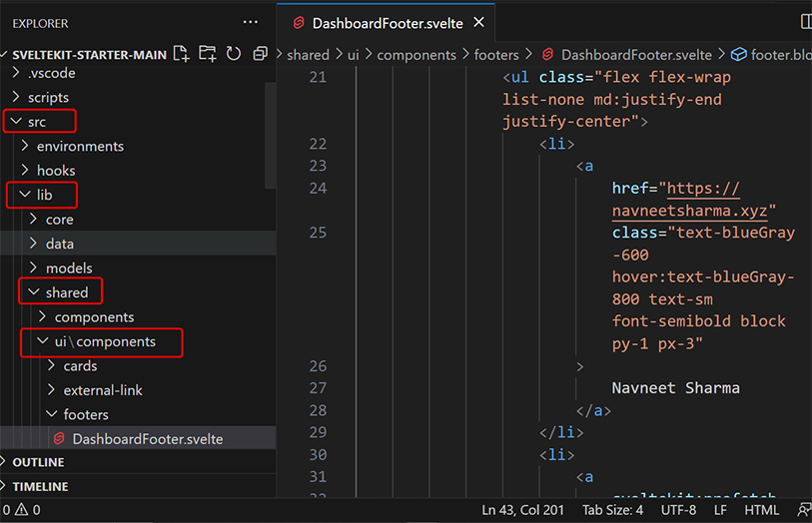
Task: Expand the environments folder
Action: coord(80,146)
